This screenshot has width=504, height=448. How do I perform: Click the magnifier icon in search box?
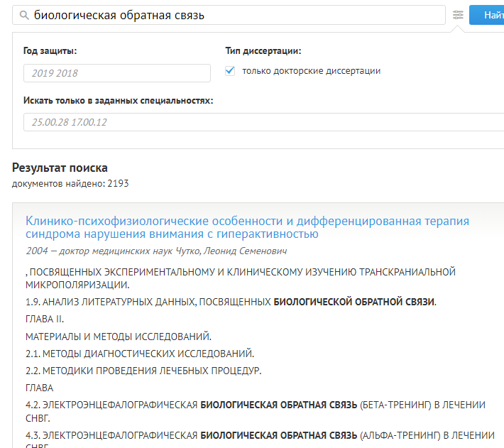click(x=24, y=15)
